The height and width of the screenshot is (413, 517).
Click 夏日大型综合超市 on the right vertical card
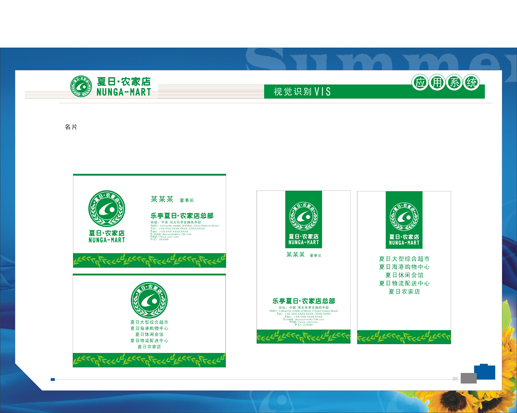click(404, 259)
